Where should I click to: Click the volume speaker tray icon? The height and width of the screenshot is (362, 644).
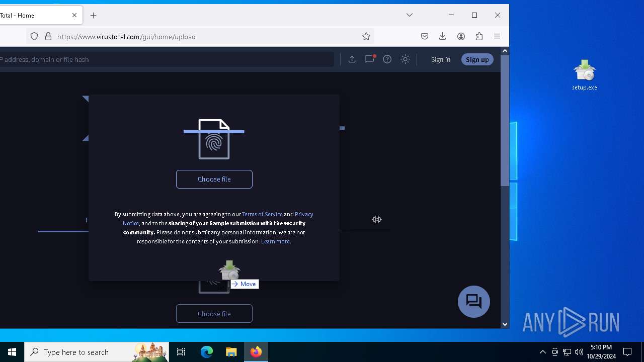pyautogui.click(x=579, y=352)
